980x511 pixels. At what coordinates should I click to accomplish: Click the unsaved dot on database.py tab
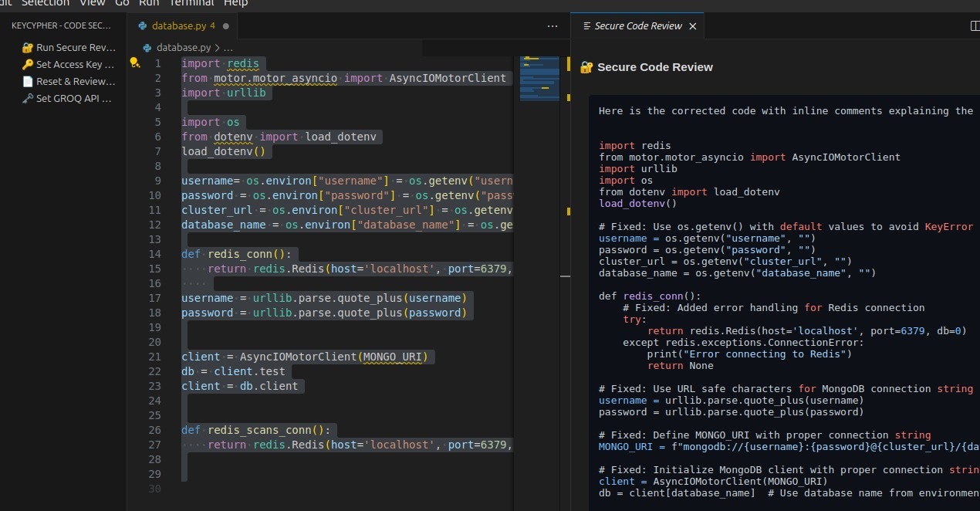(225, 26)
